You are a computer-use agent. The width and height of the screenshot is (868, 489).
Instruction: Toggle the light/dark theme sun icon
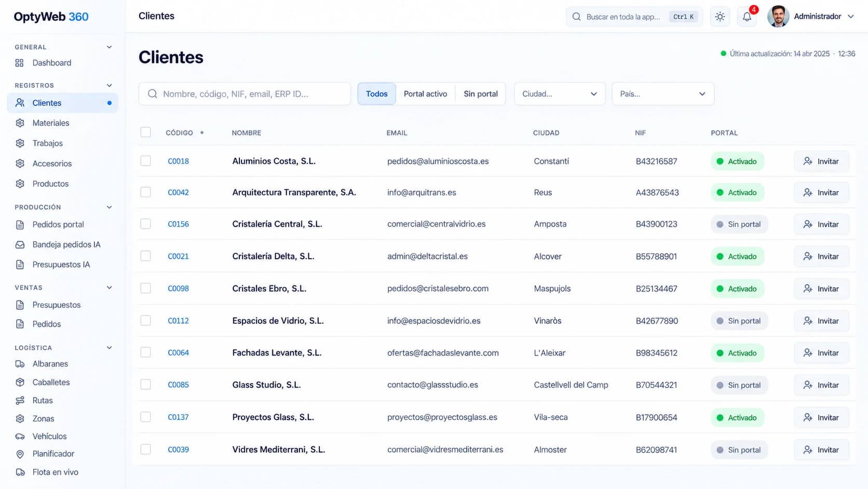720,17
